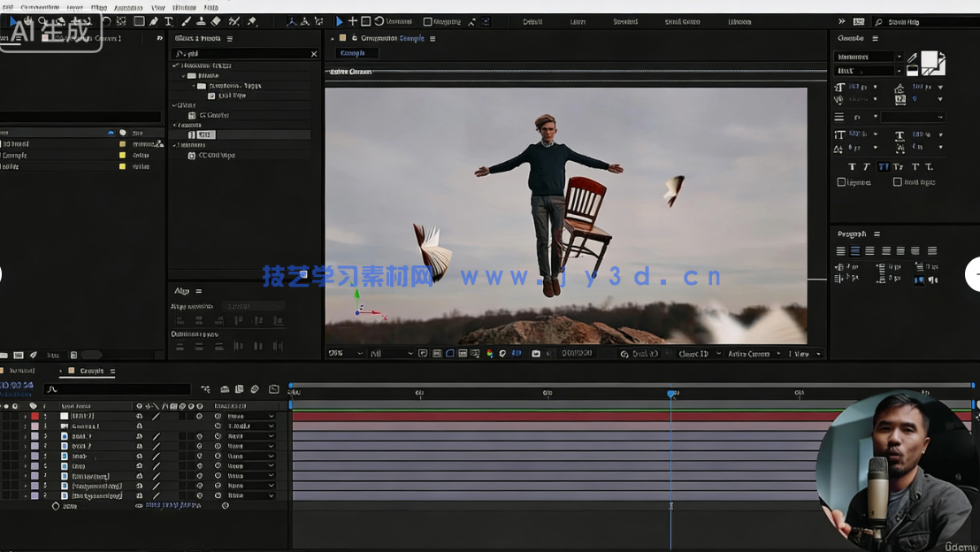Screen dimensions: 980x552
Task: Open the first layer's parent dropdown
Action: tap(250, 416)
